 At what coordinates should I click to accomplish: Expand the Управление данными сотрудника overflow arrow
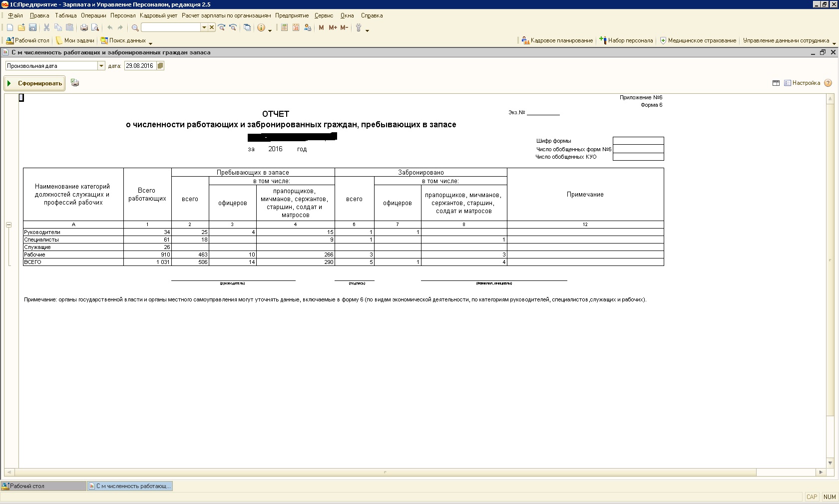coord(834,43)
